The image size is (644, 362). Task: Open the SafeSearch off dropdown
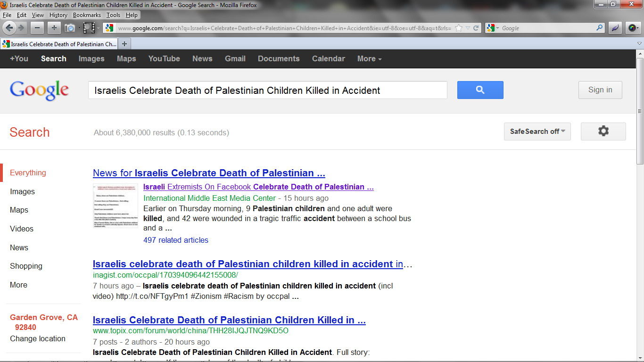(x=537, y=132)
